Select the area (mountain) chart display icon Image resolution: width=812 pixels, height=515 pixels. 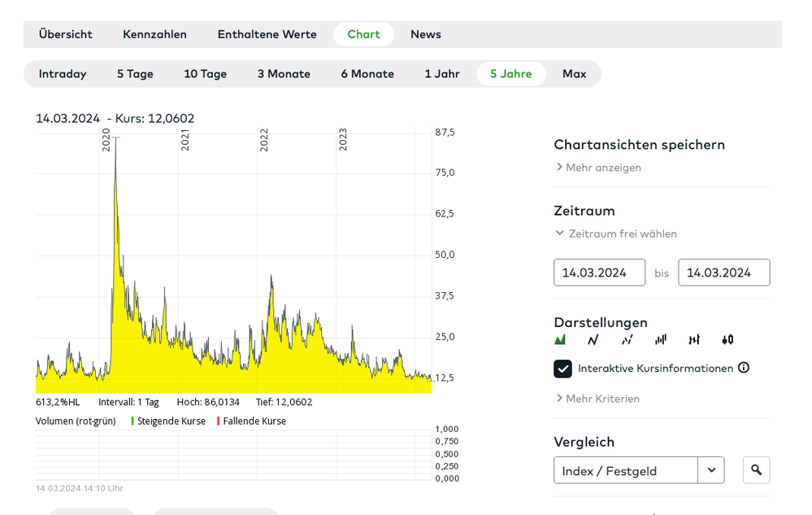560,339
